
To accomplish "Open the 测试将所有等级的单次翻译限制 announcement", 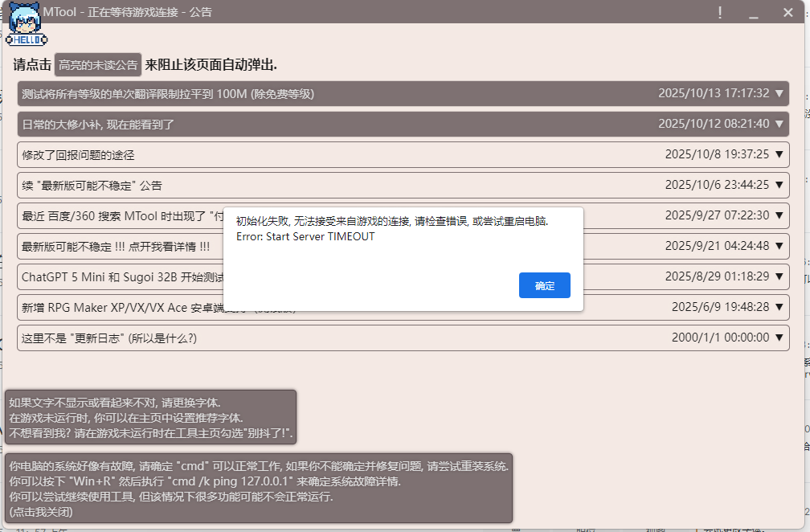I will pos(168,94).
